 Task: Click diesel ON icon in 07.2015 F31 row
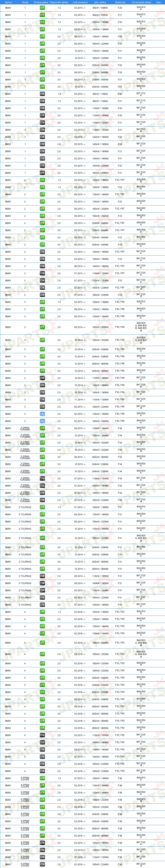click(x=42, y=605)
